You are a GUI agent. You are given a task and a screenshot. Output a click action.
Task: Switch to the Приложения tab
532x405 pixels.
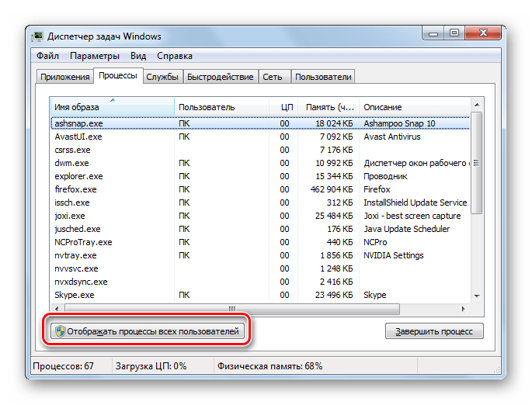click(x=64, y=77)
